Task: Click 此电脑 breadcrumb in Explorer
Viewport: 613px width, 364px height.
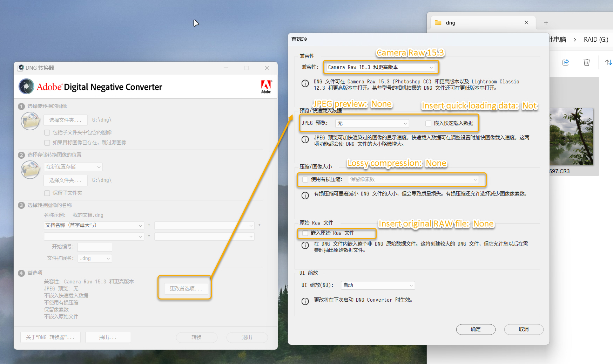Action: tap(558, 40)
